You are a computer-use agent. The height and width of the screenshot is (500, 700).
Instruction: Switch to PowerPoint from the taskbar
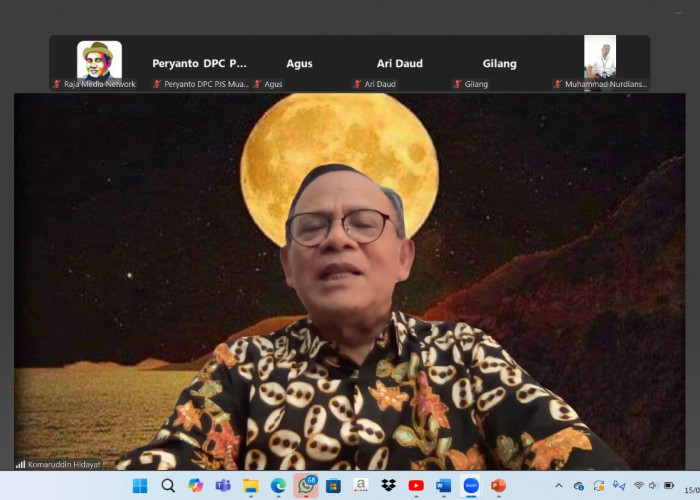click(498, 486)
